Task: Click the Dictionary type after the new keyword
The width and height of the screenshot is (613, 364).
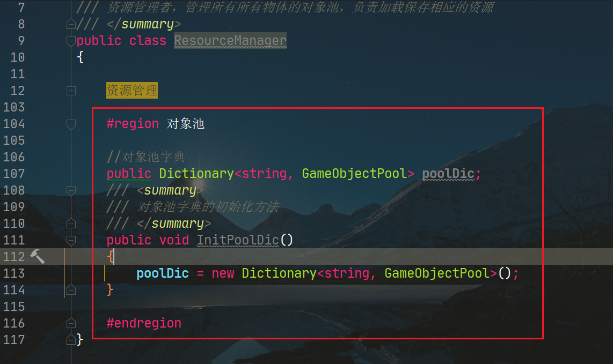Action: tap(275, 273)
